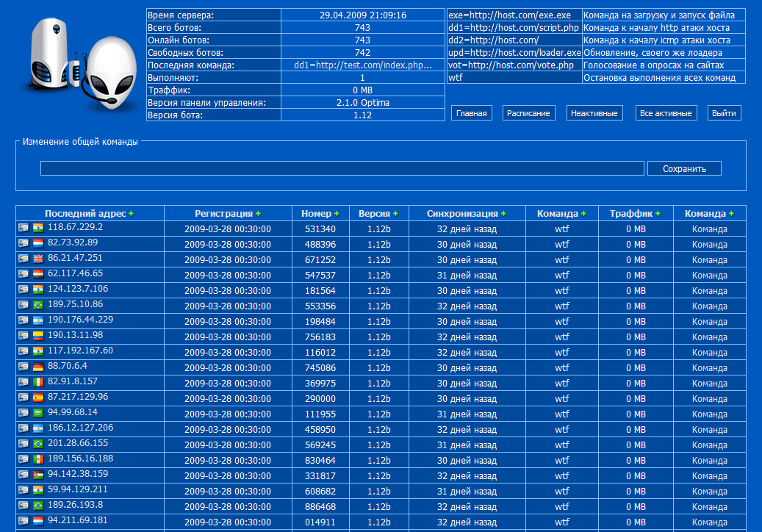Click the flag icon next to 87.217.129.96
The width and height of the screenshot is (762, 532).
38,398
